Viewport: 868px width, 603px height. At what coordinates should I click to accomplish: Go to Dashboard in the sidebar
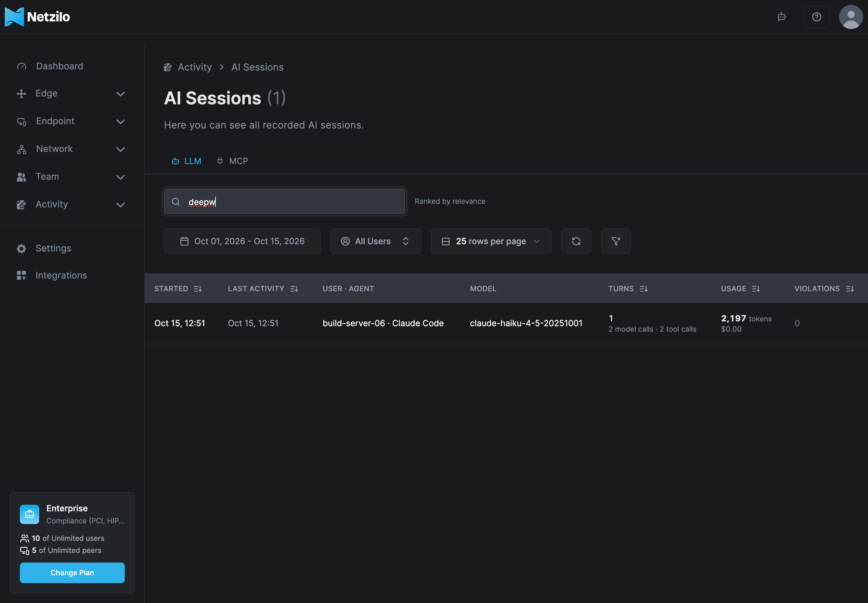pyautogui.click(x=59, y=66)
